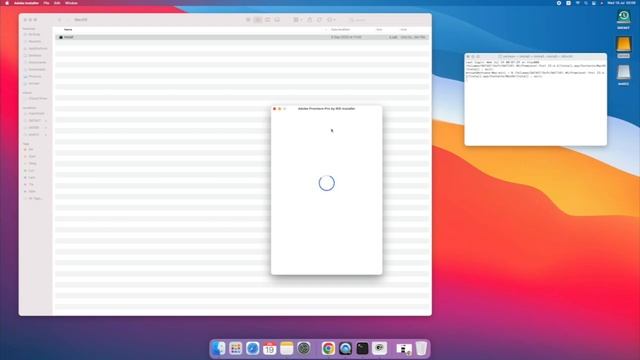Viewport: 640px width, 360px height.
Task: Select Downloads in the Finder sidebar
Action: click(x=35, y=69)
